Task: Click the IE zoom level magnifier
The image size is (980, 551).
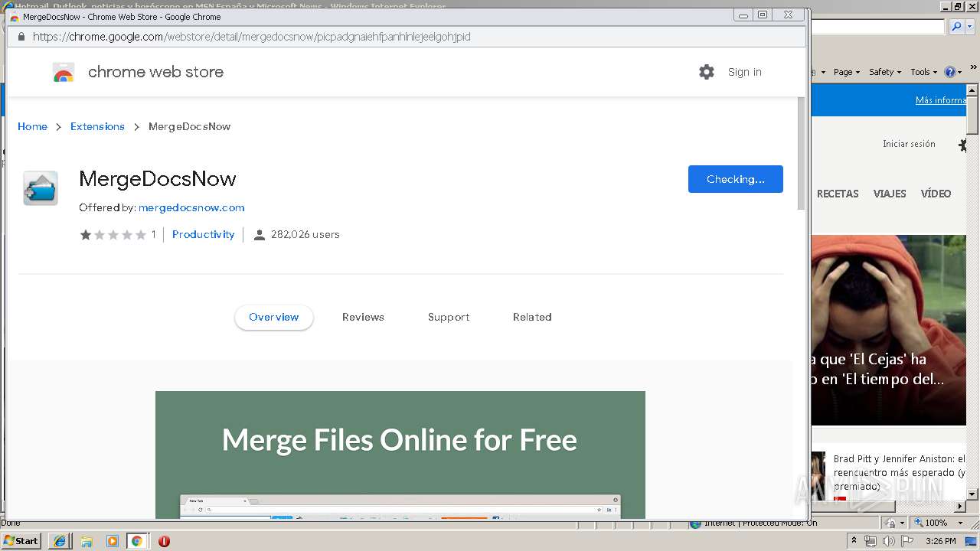Action: tap(917, 523)
